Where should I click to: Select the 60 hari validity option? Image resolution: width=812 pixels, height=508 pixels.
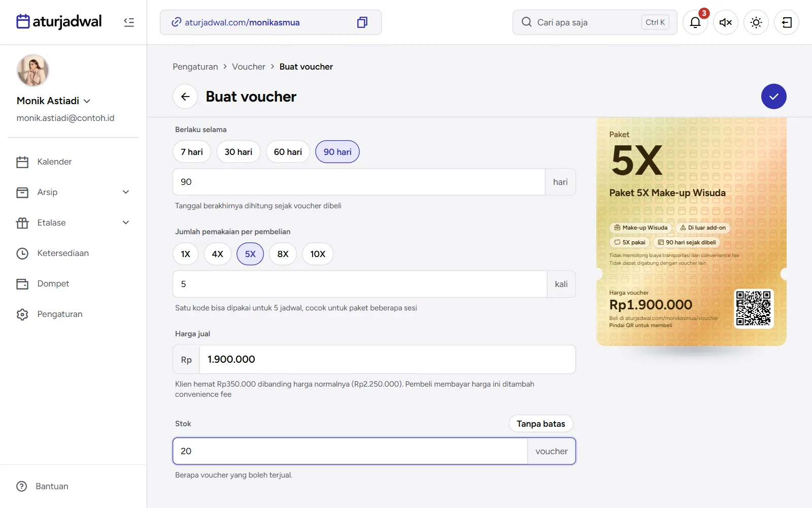click(288, 152)
